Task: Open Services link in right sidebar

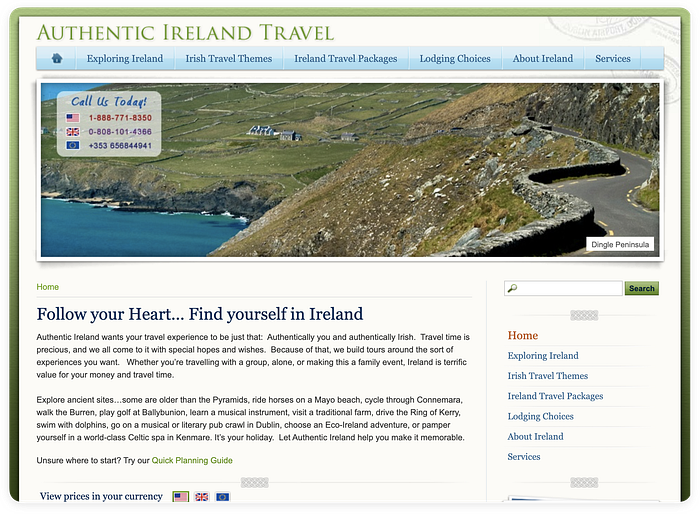Action: point(524,457)
